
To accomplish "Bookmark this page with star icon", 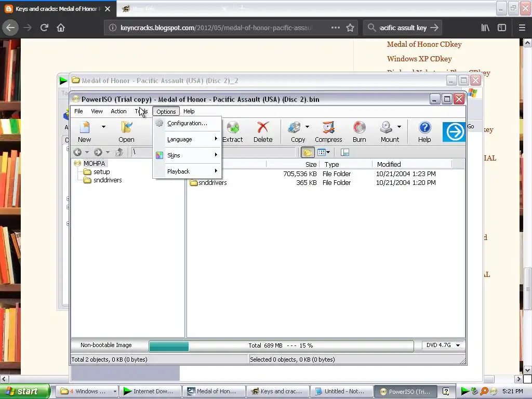I will 350,28.
